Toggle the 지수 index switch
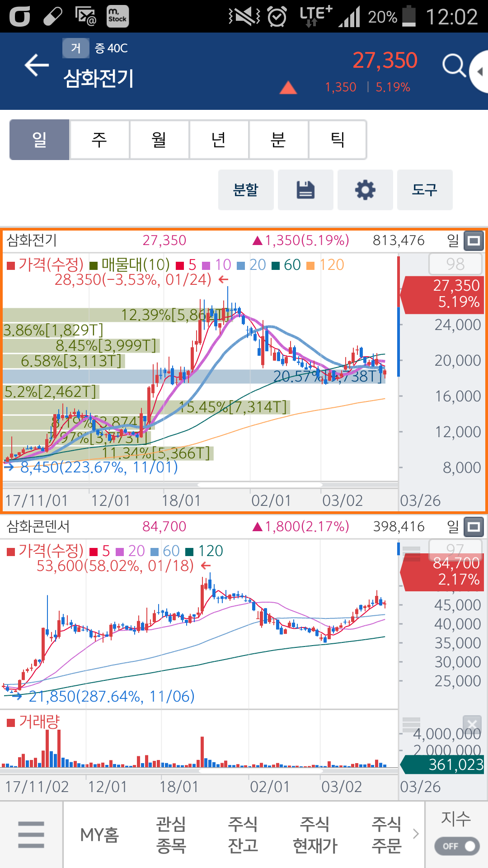 click(456, 846)
